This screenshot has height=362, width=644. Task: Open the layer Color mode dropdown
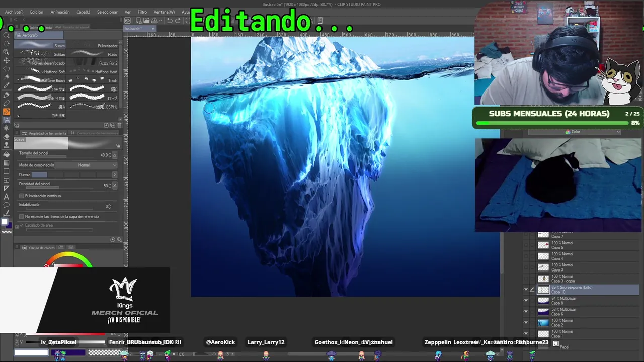[574, 132]
